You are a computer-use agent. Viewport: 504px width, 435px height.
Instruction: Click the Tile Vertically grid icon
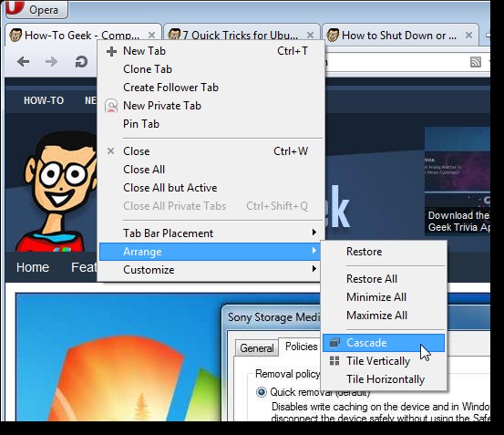334,361
